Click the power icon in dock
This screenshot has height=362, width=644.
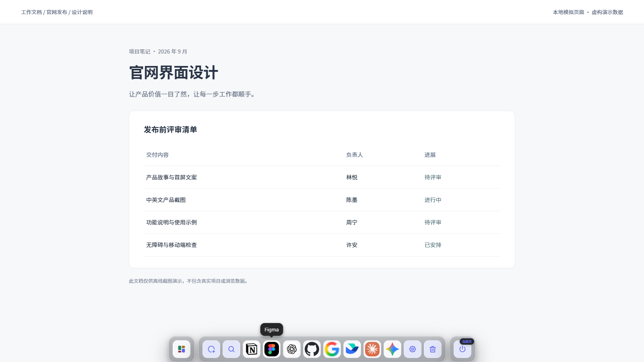[462, 349]
